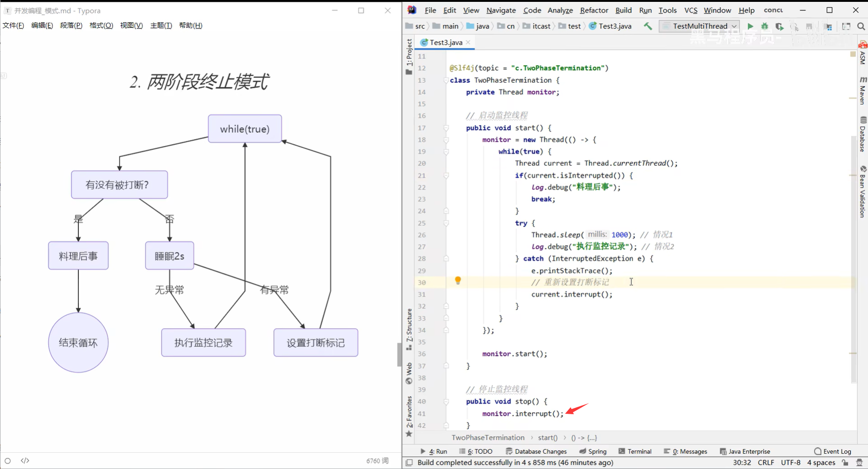
Task: Open the IntelliJ VCS menu
Action: (691, 10)
